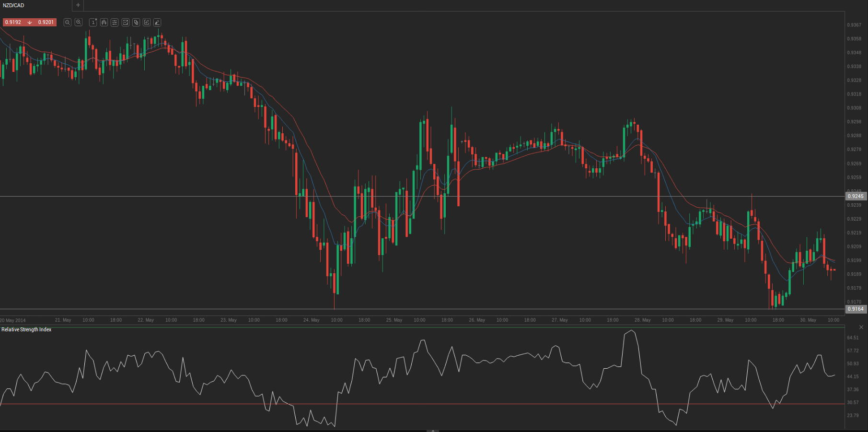The height and width of the screenshot is (432, 868).
Task: Select the 0.9164 horizontal price level tag
Action: pos(856,309)
